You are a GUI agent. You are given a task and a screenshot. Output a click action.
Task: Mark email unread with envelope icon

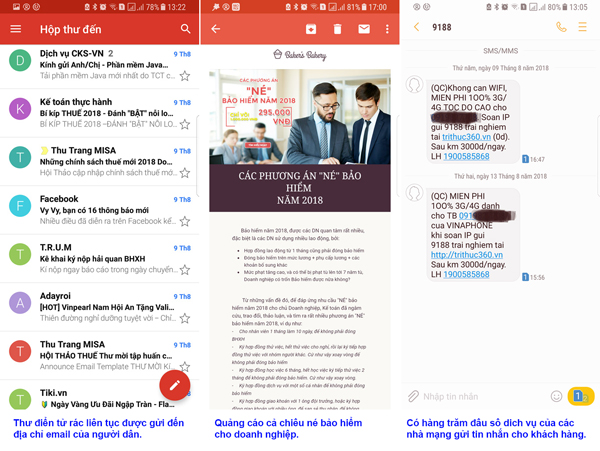[363, 29]
